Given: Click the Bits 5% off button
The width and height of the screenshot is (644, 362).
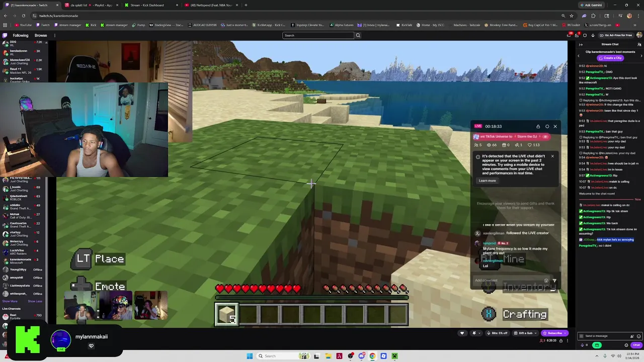Looking at the screenshot, I should (x=498, y=333).
